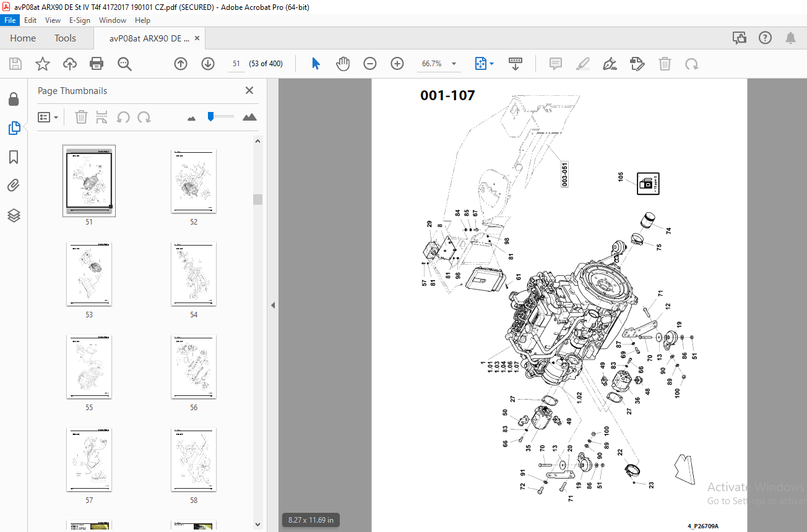Print the document with the printer icon
This screenshot has height=532, width=807.
pos(97,64)
